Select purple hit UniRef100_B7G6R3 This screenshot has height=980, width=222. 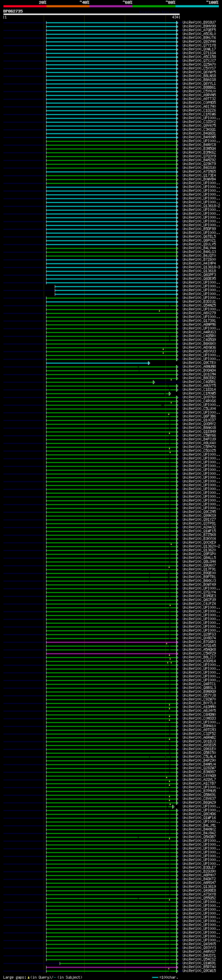[199, 642]
